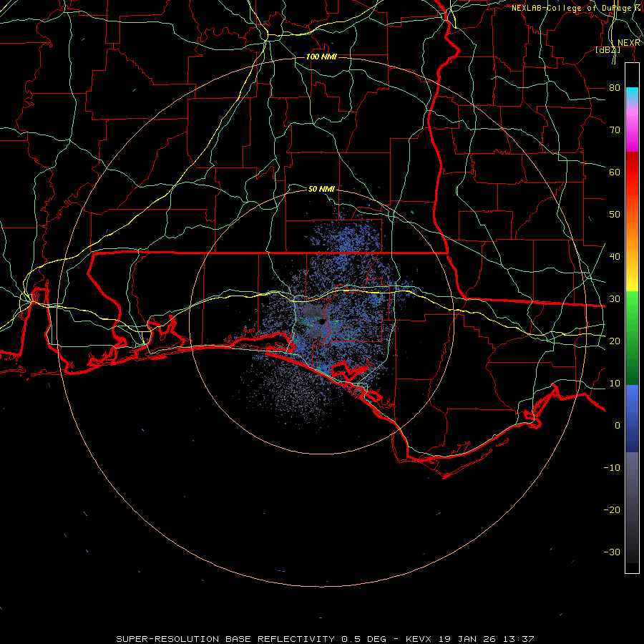Click the 0 dBZ scale label

[618, 426]
